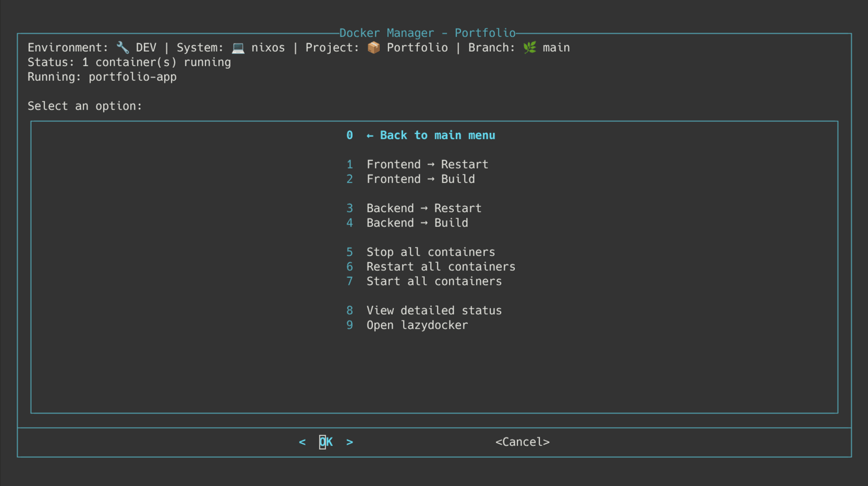Choose Frontend → Restart menu entry
Screen dimensions: 868x486
click(427, 164)
